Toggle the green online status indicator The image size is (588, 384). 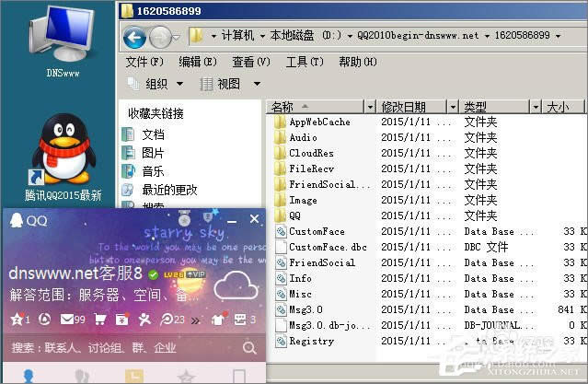[153, 274]
